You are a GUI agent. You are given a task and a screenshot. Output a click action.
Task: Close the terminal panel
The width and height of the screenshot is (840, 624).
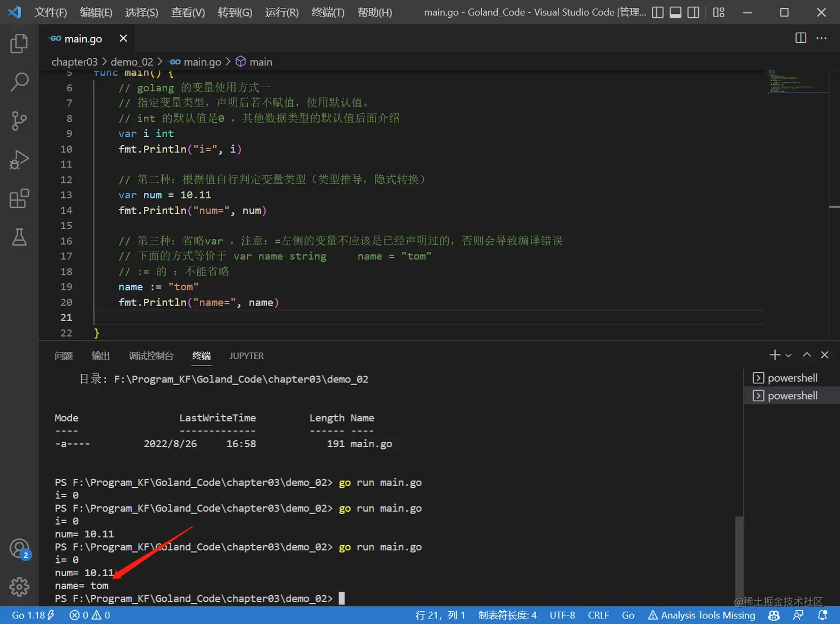point(824,355)
